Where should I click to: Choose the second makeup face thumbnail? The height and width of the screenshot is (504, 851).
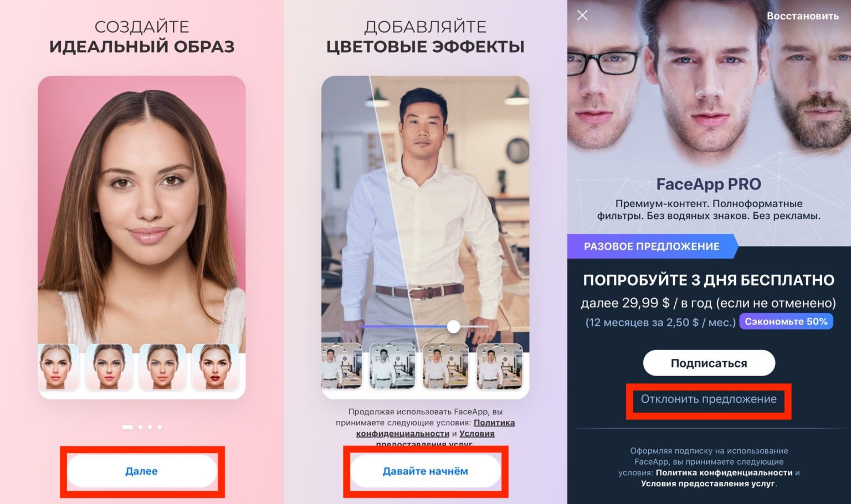[109, 367]
